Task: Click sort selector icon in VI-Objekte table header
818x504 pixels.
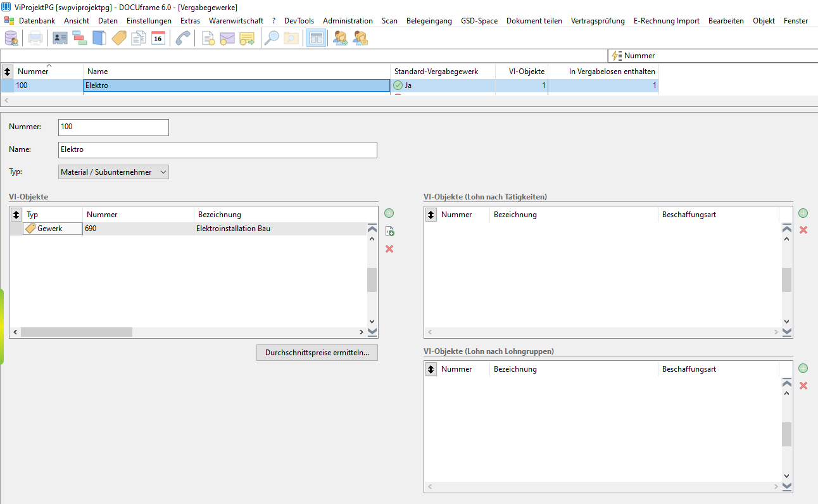Action: click(16, 215)
